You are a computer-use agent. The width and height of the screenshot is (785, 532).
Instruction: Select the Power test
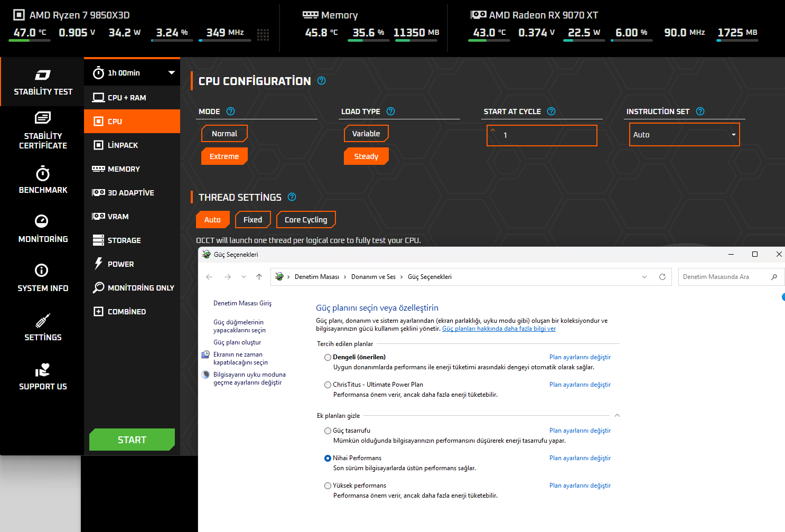132,264
